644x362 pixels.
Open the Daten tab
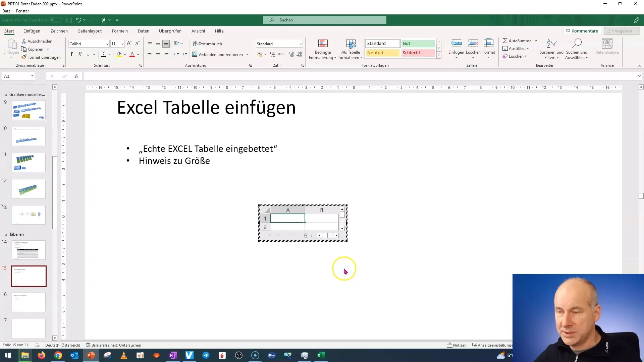(x=144, y=31)
